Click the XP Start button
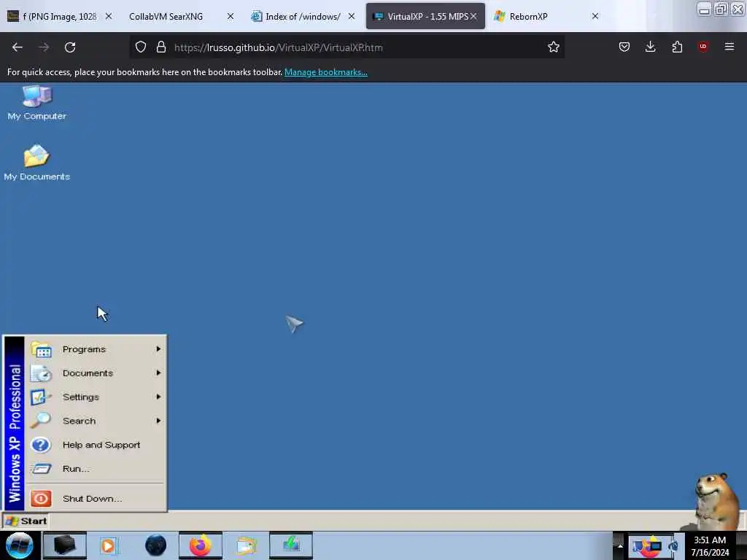Image resolution: width=747 pixels, height=560 pixels. 26,521
